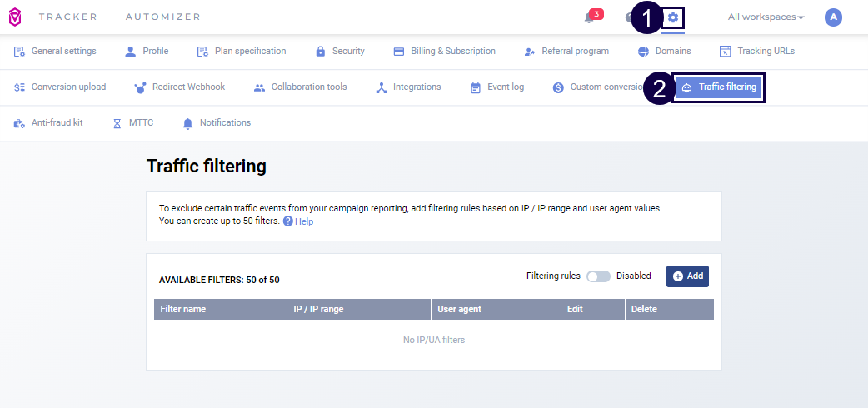Expand the All workspaces dropdown
Image resolution: width=868 pixels, height=408 pixels.
(766, 17)
